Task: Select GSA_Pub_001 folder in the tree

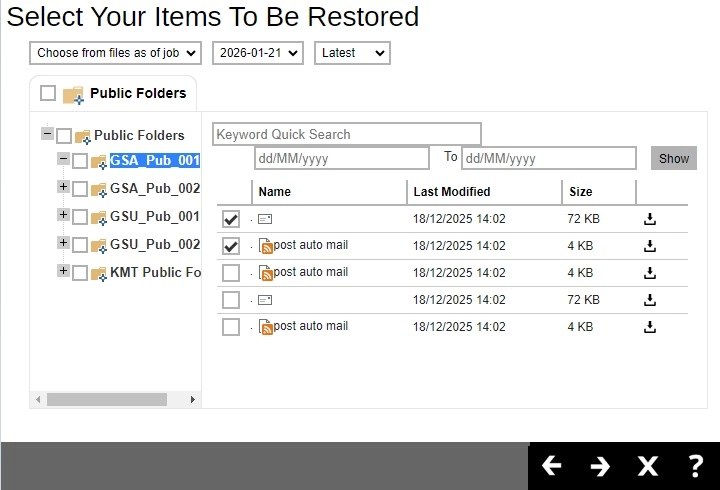Action: [x=155, y=160]
